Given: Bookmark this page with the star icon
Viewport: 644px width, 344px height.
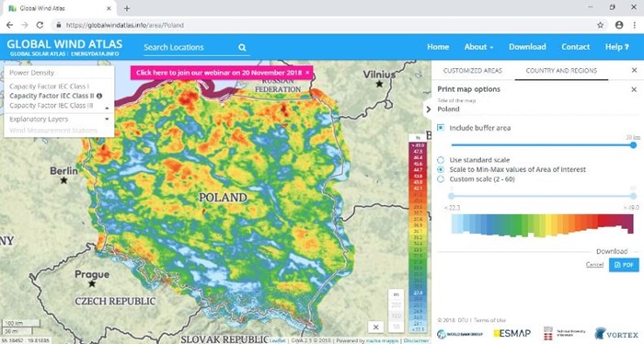Looking at the screenshot, I should pos(600,25).
